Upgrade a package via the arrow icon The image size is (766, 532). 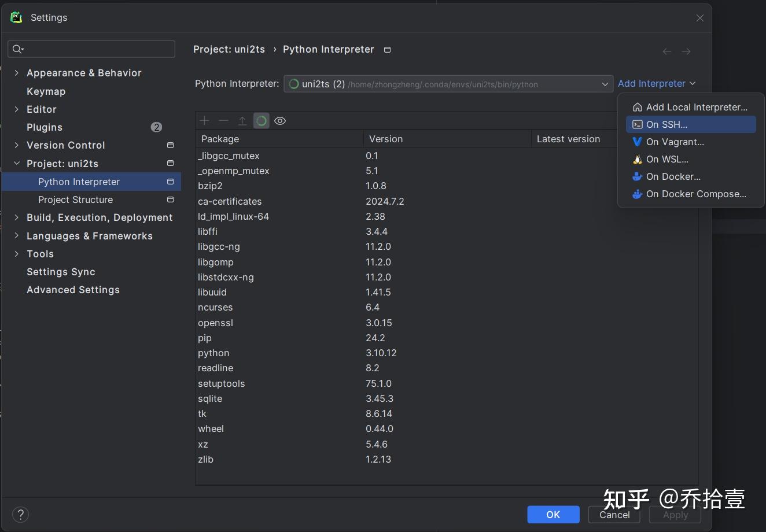click(x=242, y=120)
